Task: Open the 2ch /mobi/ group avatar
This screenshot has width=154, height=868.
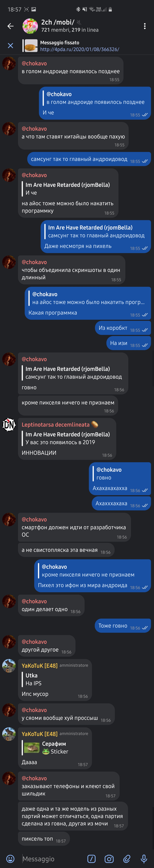Action: (x=30, y=26)
